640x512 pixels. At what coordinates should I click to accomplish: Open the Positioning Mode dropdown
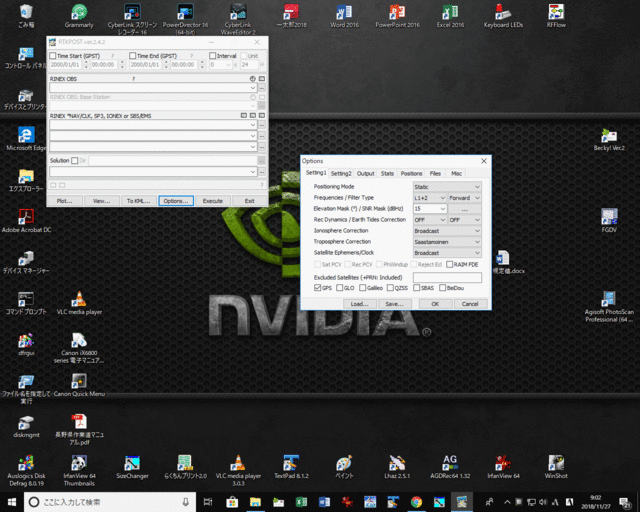pyautogui.click(x=447, y=187)
